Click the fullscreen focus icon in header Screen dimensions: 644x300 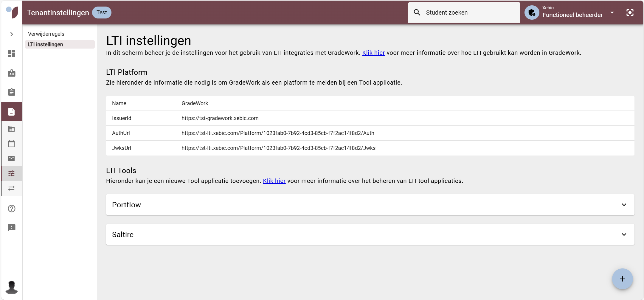630,13
